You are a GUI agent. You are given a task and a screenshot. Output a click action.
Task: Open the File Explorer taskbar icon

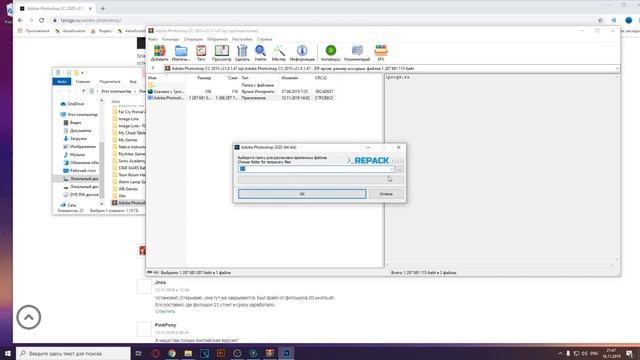[188, 353]
